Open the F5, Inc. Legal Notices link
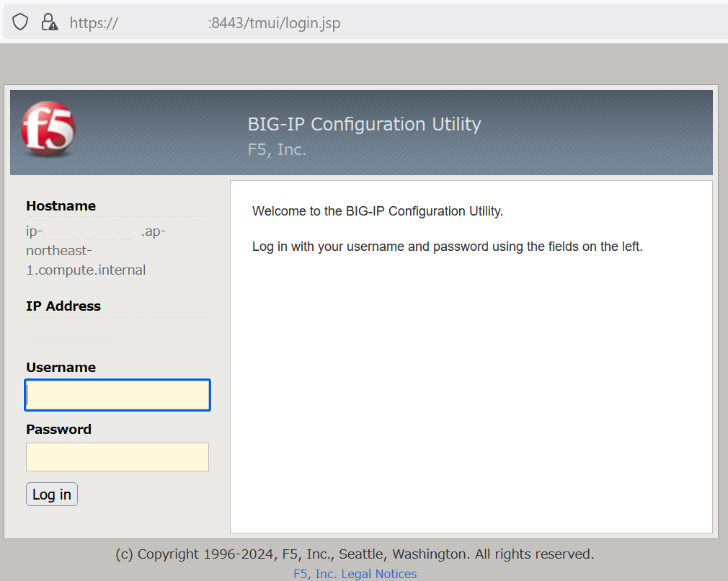 355,573
